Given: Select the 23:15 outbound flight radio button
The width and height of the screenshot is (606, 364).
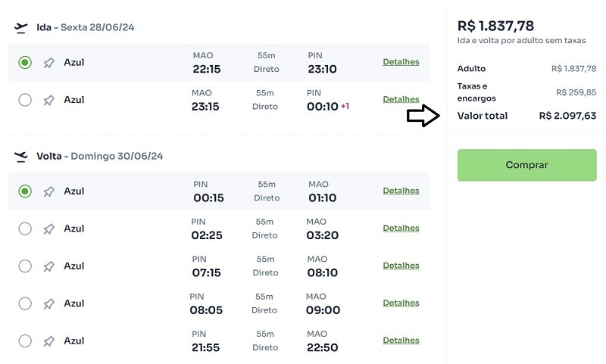Looking at the screenshot, I should click(x=25, y=100).
